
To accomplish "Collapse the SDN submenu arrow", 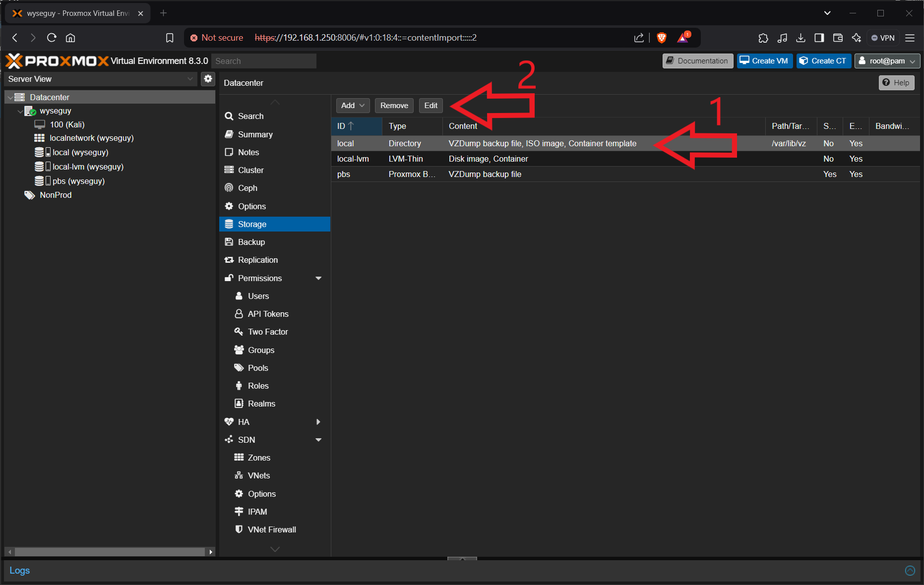I will coord(318,440).
